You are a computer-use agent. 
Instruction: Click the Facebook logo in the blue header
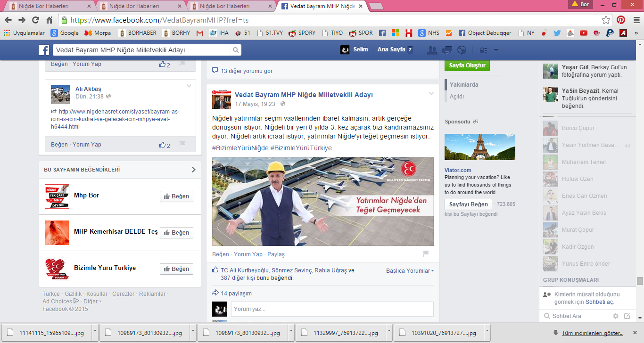point(44,50)
